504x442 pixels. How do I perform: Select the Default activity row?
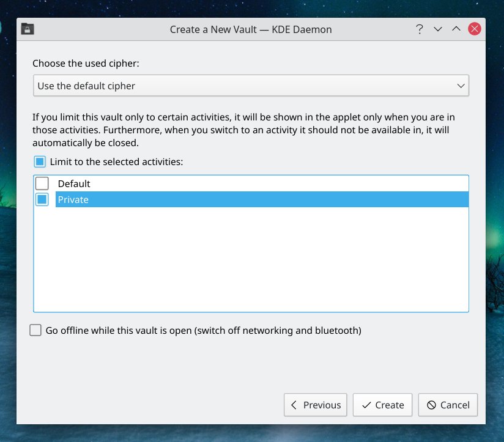(x=183, y=183)
